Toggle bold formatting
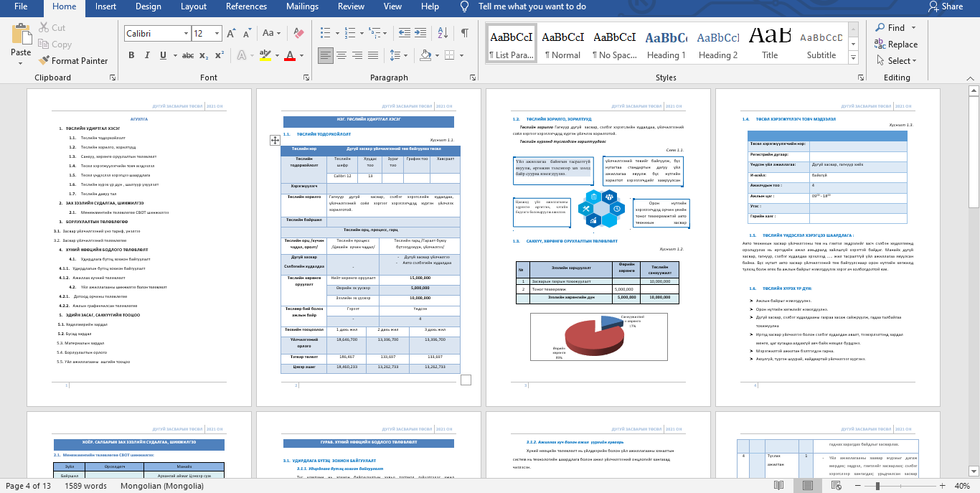This screenshot has width=980, height=493. coord(131,55)
